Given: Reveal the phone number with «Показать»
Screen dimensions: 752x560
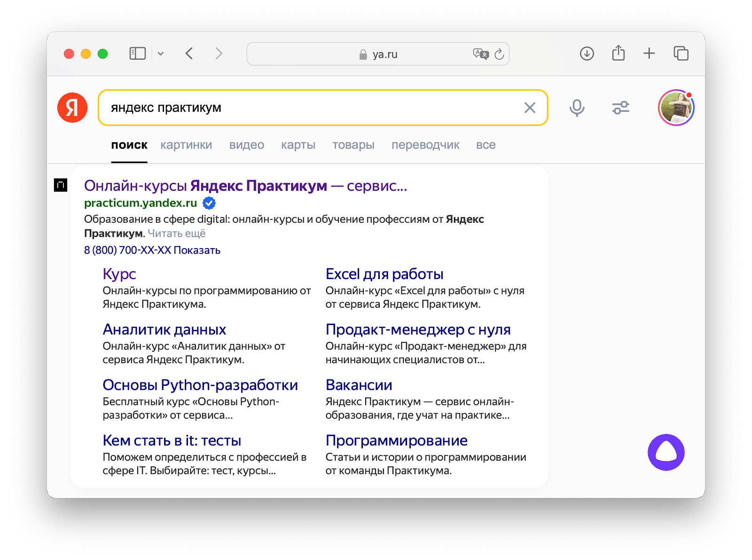Looking at the screenshot, I should 197,250.
